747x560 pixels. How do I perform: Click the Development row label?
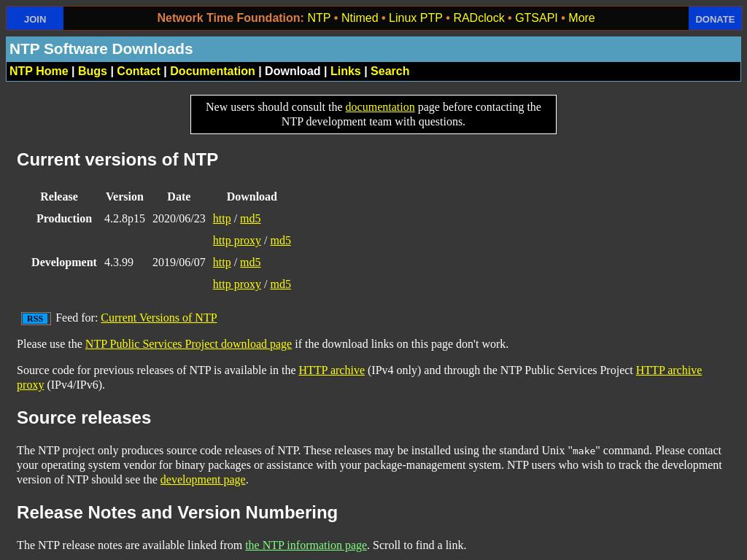(x=64, y=262)
